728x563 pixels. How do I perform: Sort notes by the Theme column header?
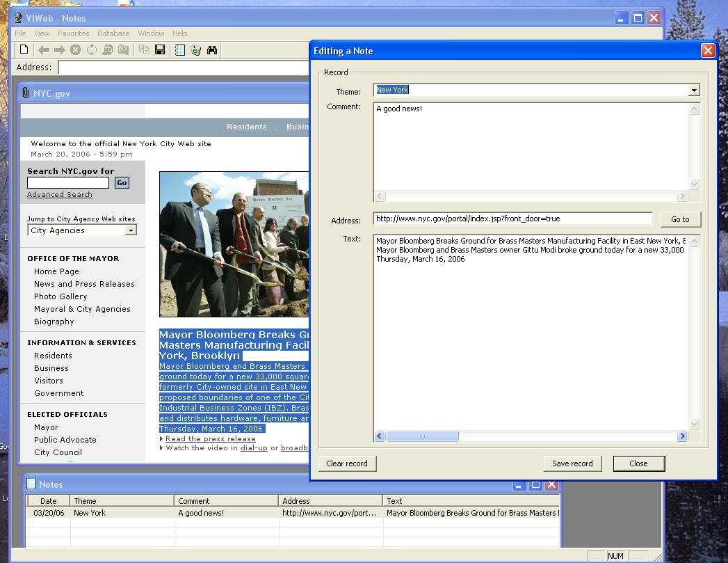point(122,501)
